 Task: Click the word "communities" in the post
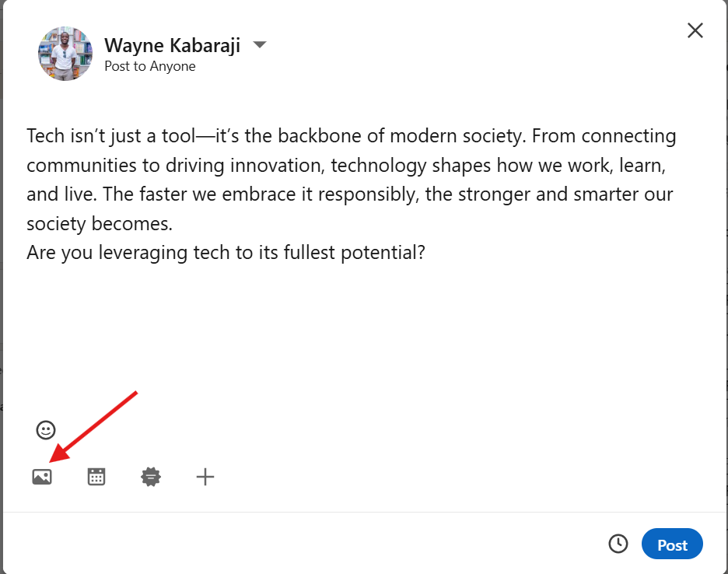(79, 166)
